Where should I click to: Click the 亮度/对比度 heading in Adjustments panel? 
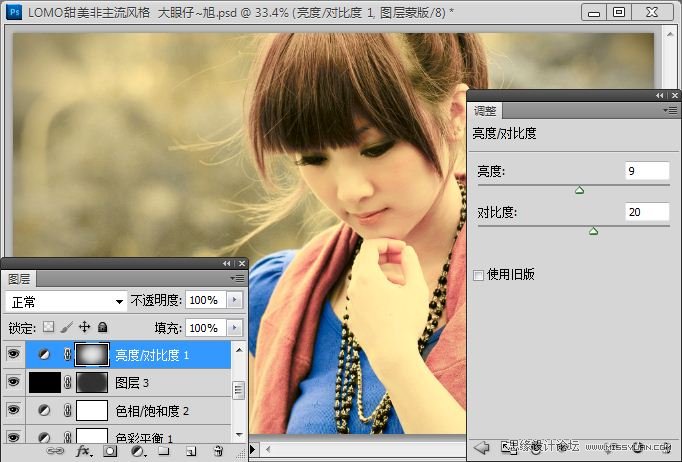(x=505, y=133)
